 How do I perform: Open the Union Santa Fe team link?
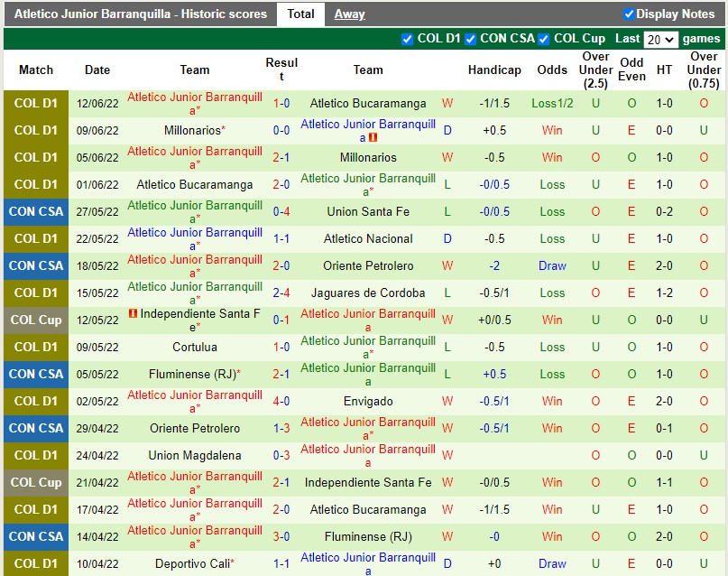point(368,211)
